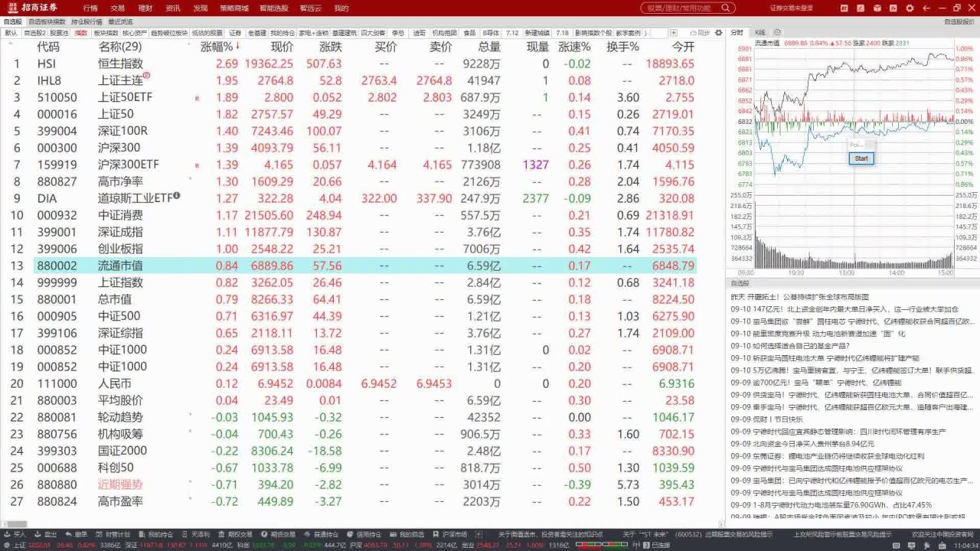Open the 资讯 menu
The height and width of the screenshot is (551, 980).
tap(173, 8)
